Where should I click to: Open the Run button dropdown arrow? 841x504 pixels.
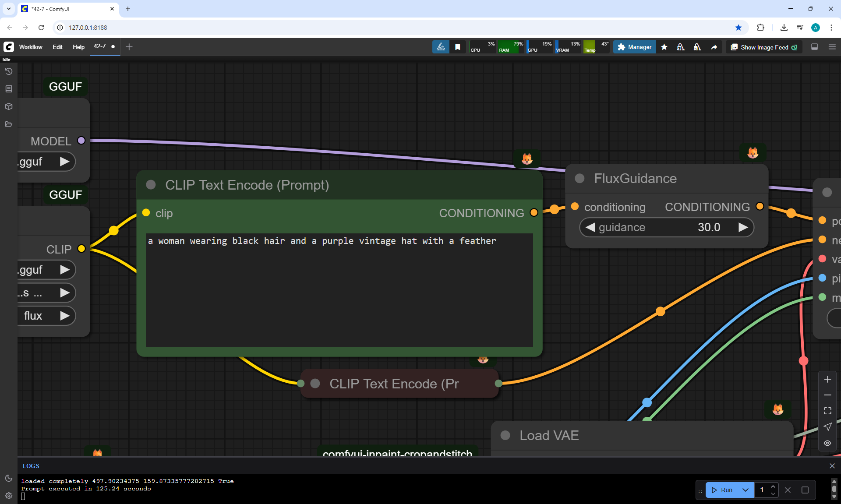click(745, 490)
